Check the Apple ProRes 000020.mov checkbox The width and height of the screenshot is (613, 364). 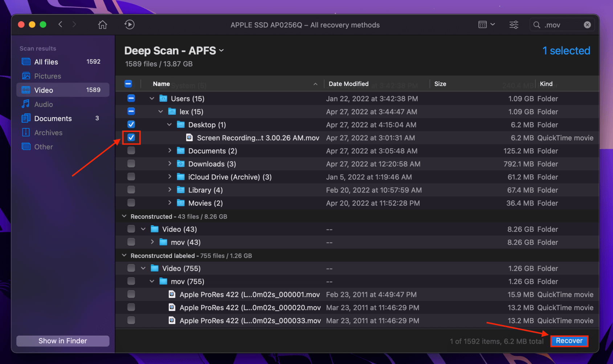(x=131, y=307)
